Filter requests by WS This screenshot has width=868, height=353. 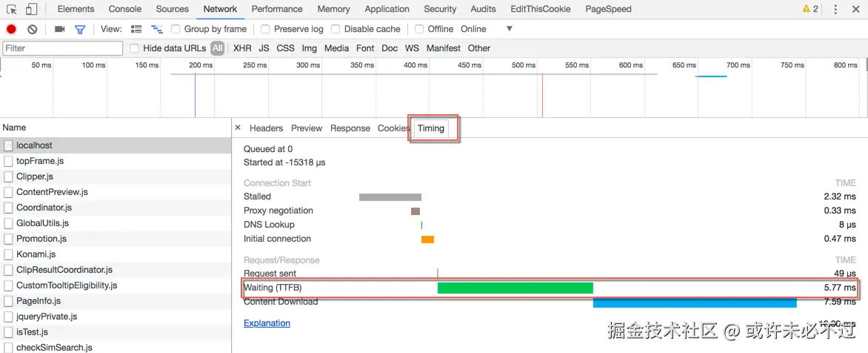(x=412, y=48)
